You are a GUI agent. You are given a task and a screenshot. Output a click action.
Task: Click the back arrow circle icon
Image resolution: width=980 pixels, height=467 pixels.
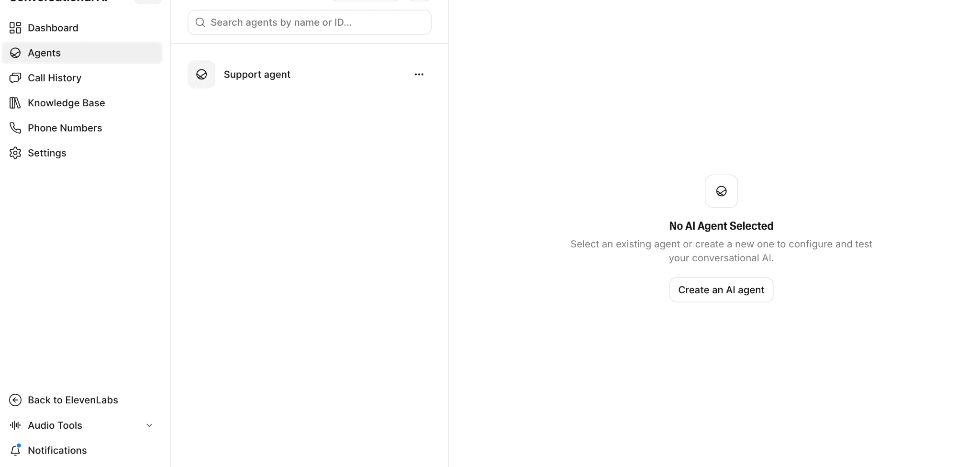tap(15, 400)
